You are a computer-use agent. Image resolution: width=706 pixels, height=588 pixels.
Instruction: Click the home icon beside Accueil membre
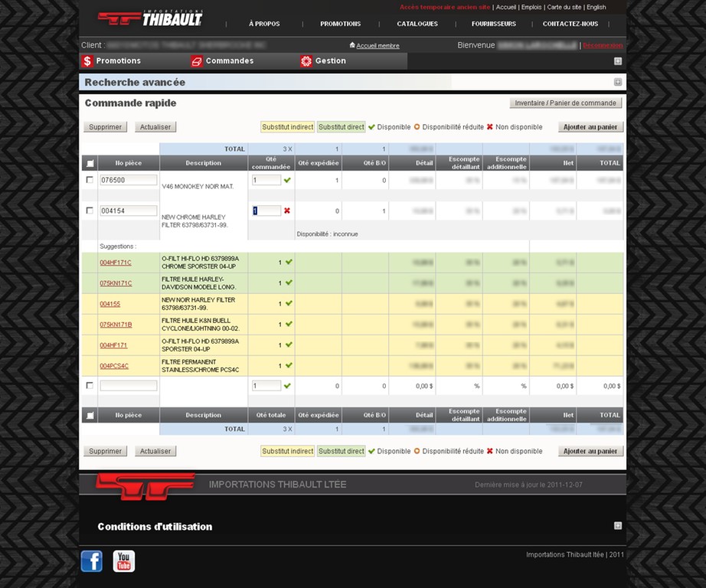point(352,45)
